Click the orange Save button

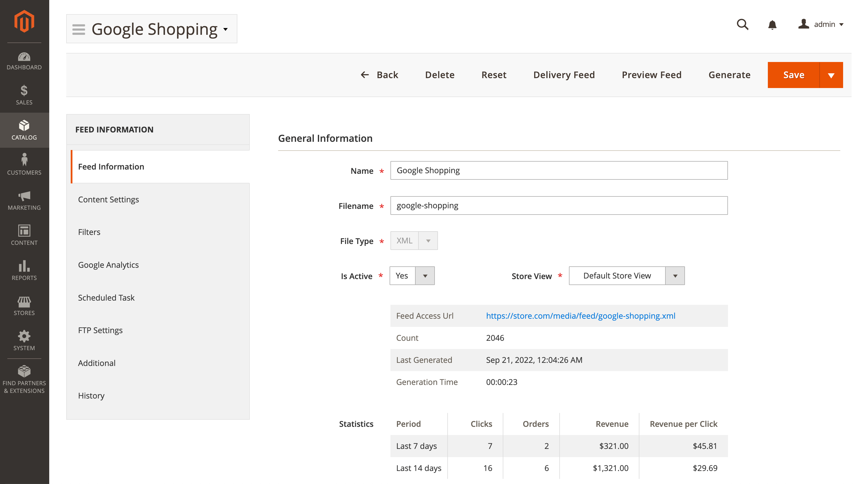[x=794, y=75]
